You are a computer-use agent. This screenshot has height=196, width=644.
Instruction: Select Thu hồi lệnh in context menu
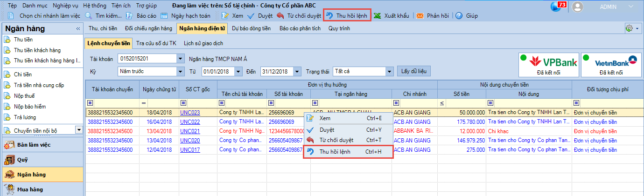[x=348, y=152]
